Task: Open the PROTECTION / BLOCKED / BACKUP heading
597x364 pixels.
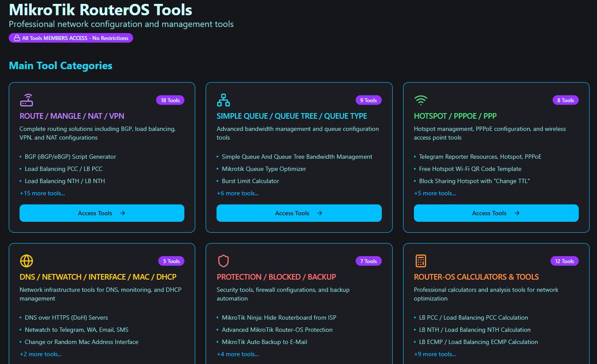Action: coord(277,277)
